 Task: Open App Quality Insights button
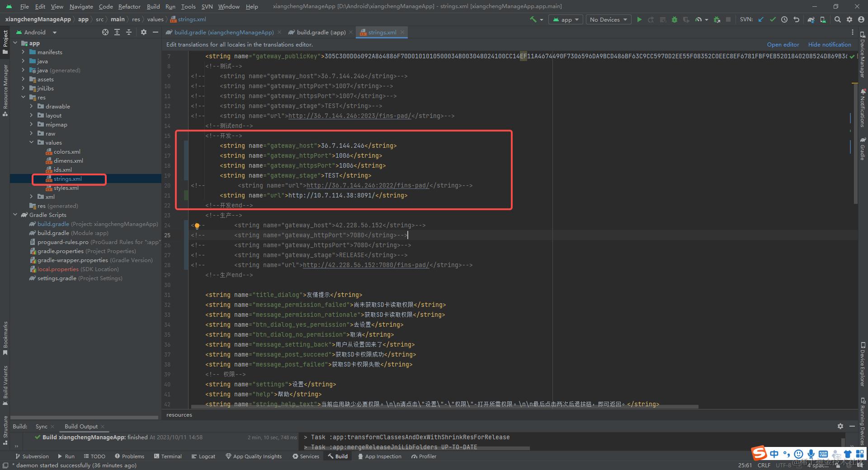pos(254,456)
